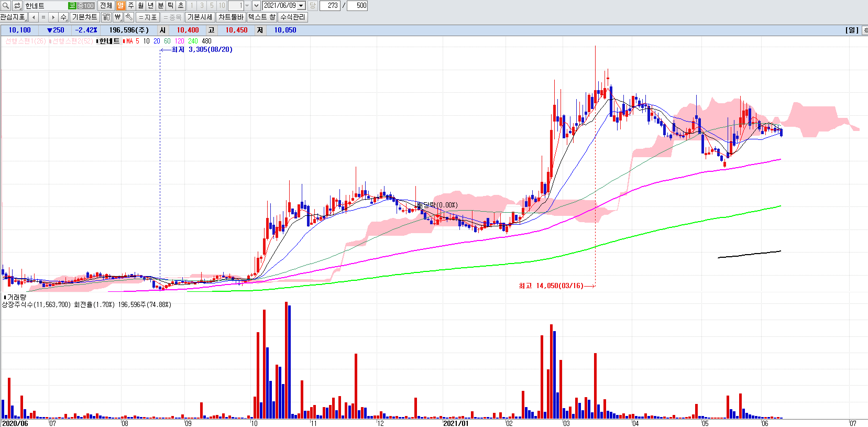Switch to 초 second chart
868x427 pixels.
tap(180, 5)
